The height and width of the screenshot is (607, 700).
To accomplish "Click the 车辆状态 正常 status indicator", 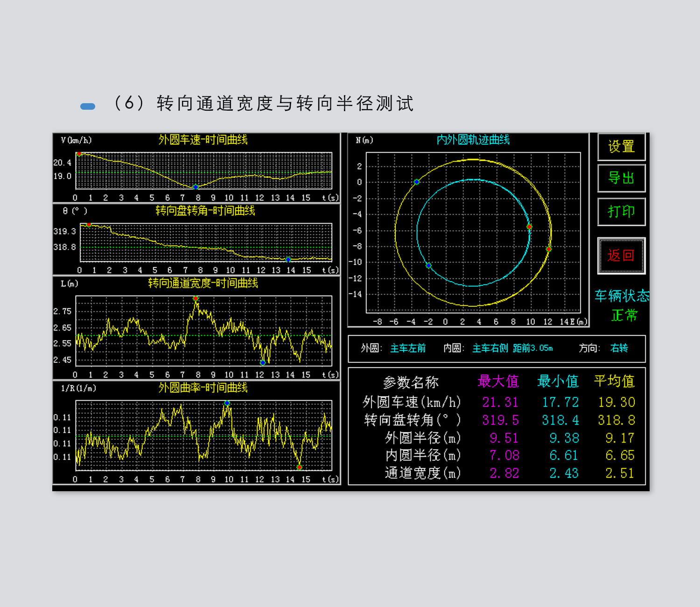I will tap(622, 306).
